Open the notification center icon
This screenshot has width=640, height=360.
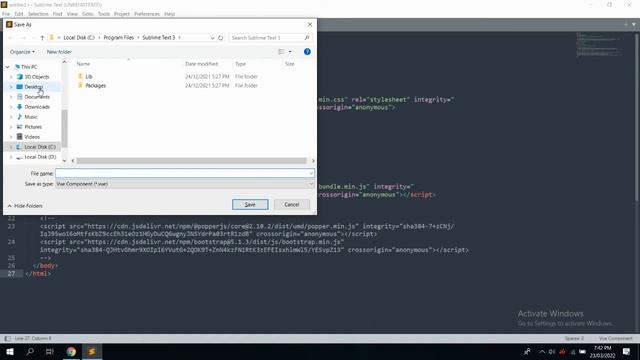[627, 351]
